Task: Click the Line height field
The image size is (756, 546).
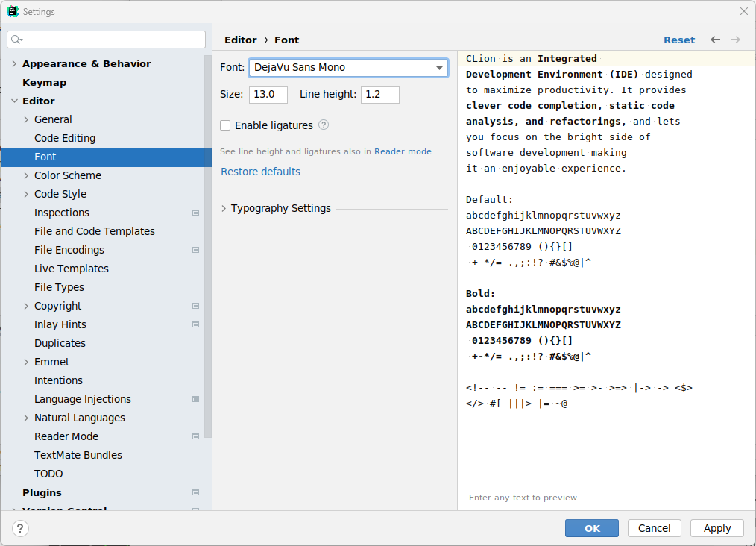Action: 380,95
